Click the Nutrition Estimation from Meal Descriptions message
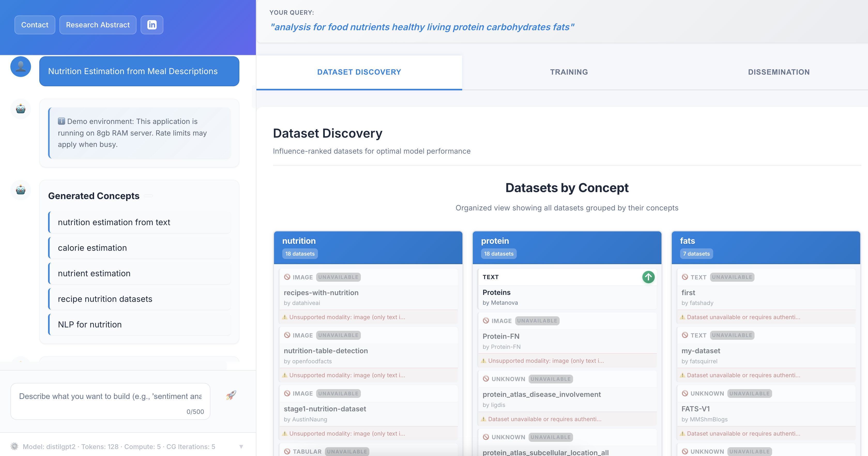 139,71
